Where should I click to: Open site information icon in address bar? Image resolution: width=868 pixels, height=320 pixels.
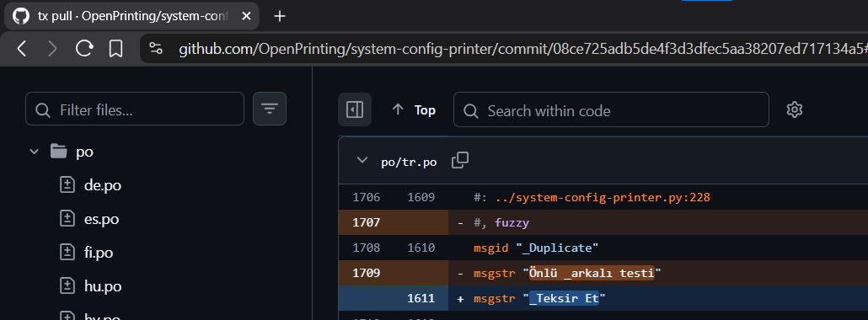[x=156, y=50]
